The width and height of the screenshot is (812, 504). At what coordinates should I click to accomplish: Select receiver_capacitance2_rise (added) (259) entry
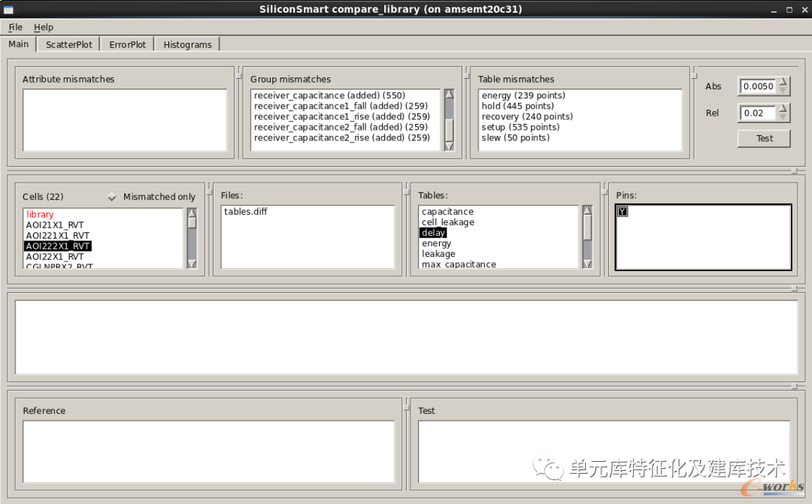point(342,138)
